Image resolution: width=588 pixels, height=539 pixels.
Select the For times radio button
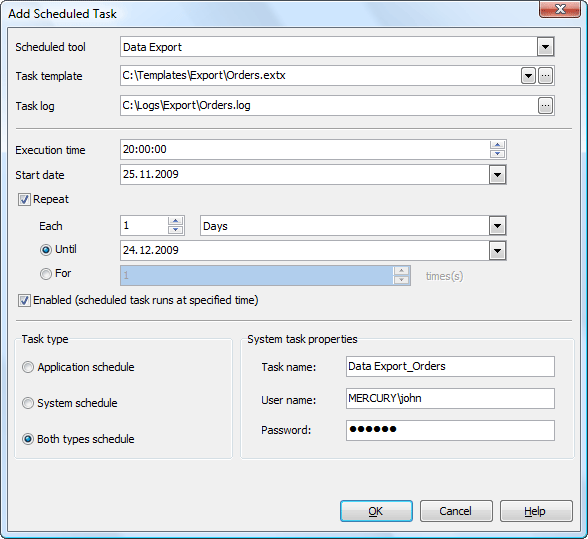[x=46, y=274]
